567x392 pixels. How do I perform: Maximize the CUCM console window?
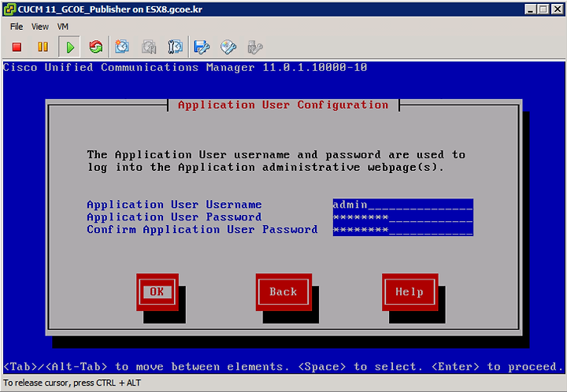(x=543, y=9)
